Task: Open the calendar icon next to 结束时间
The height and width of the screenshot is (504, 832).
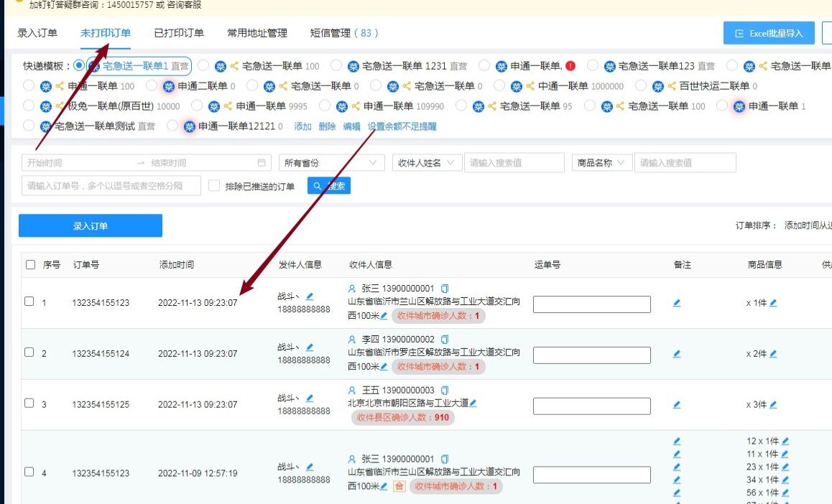Action: point(260,162)
